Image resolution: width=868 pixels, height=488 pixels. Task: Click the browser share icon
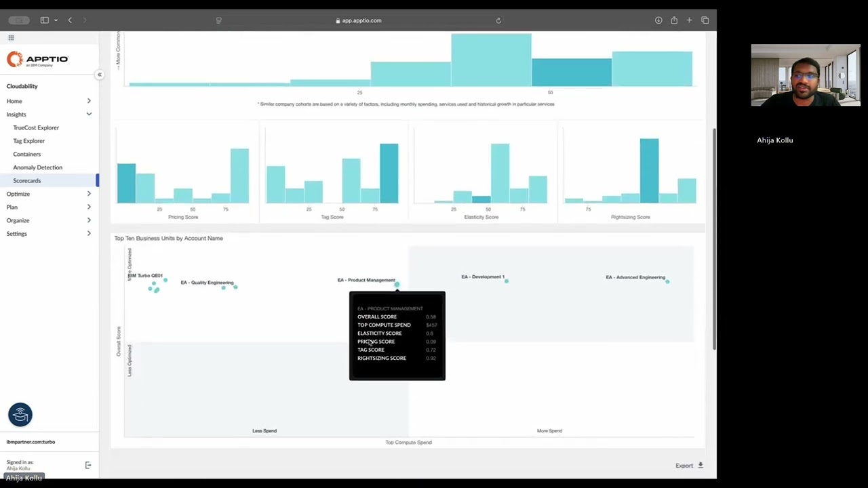coord(674,20)
